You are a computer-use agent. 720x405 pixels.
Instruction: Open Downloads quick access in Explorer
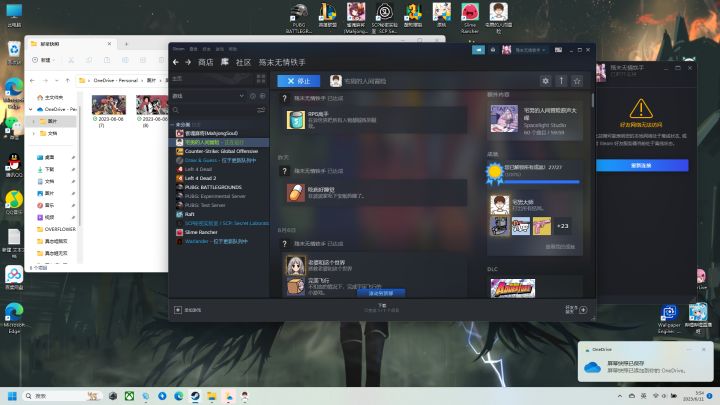[x=50, y=169]
